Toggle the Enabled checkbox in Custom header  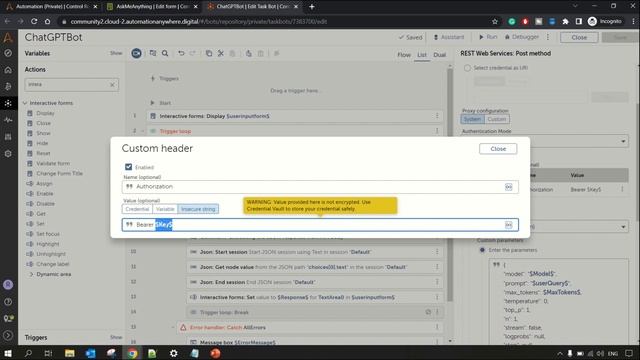click(129, 167)
